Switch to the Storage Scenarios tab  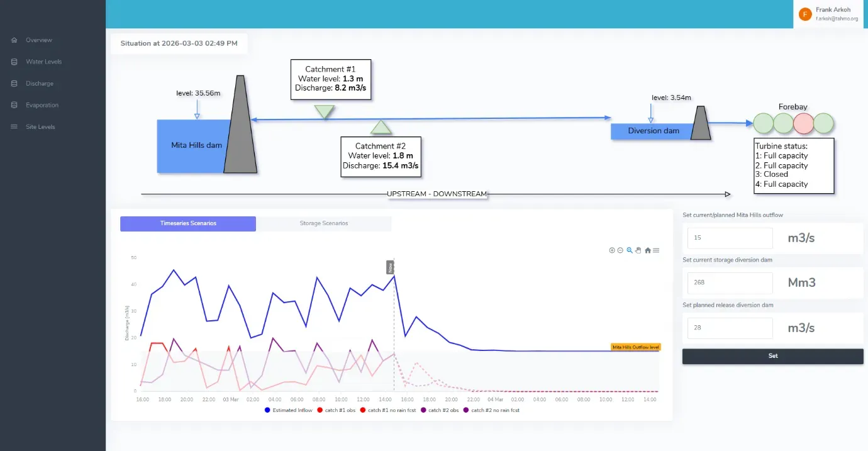click(324, 224)
